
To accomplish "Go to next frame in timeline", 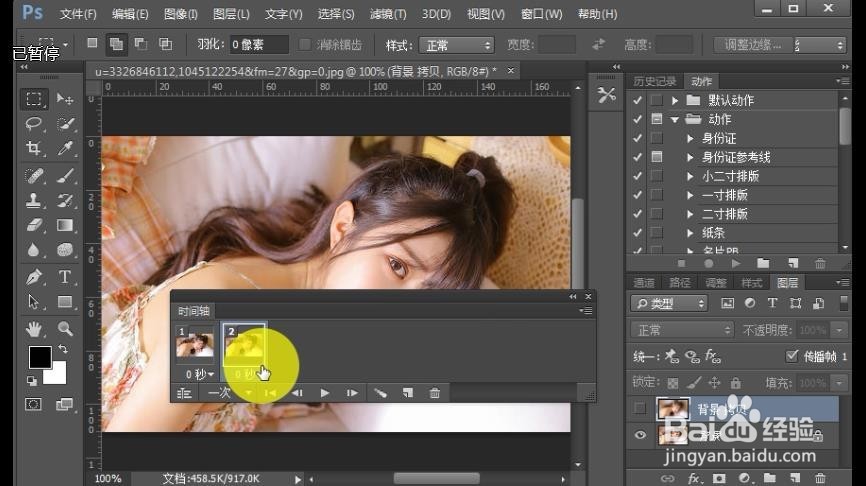I will [352, 393].
